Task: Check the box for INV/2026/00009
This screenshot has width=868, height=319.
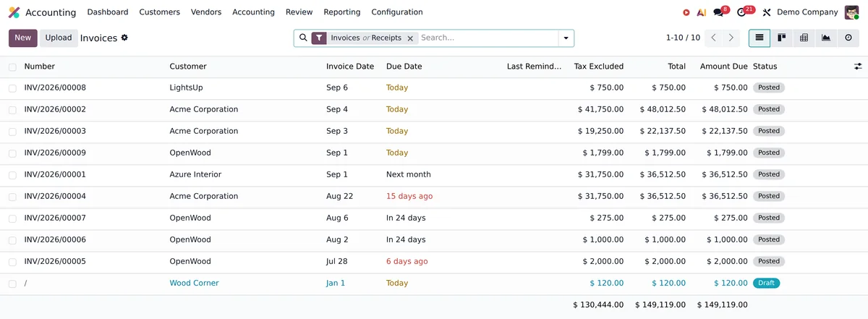Action: click(x=12, y=153)
